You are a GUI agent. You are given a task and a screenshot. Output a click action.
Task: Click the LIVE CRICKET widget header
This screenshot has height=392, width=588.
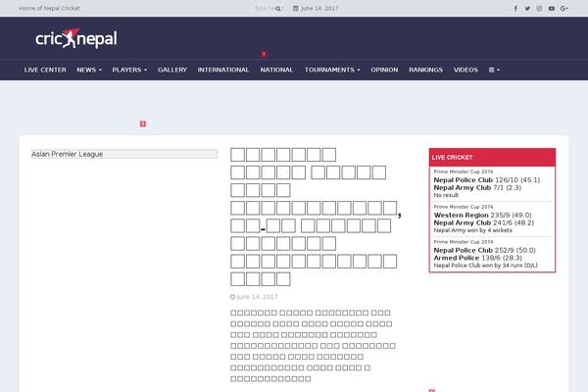click(x=492, y=158)
